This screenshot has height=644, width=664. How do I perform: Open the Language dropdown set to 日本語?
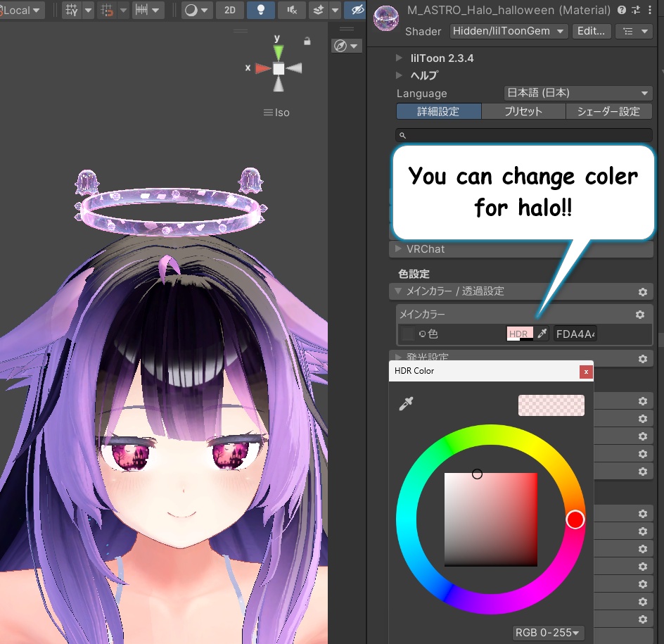(578, 93)
